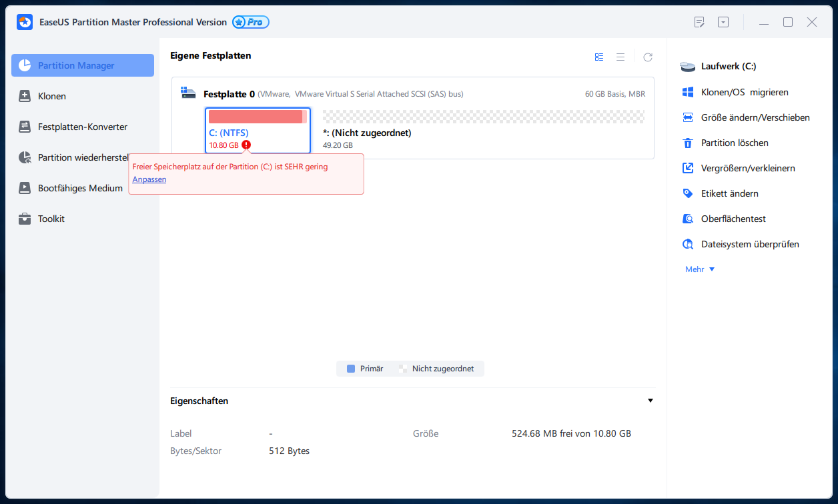This screenshot has height=504, width=838.
Task: Refresh the disk list
Action: [x=648, y=57]
